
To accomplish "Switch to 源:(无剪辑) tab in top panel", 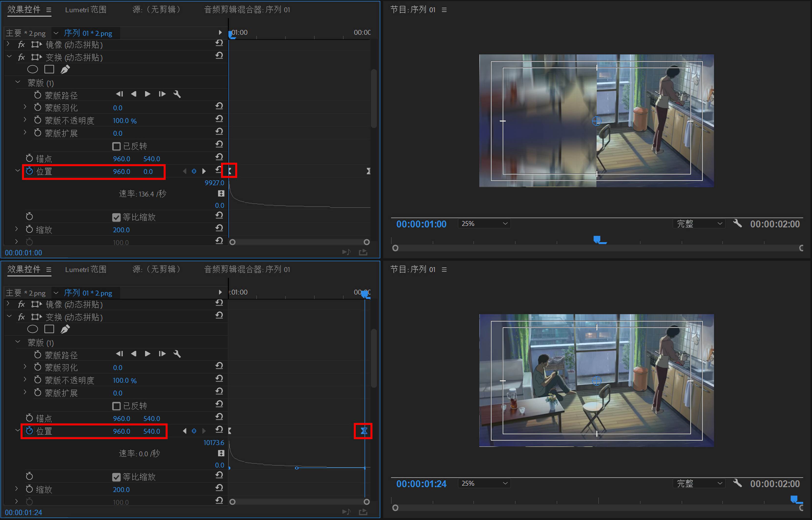I will tap(156, 10).
